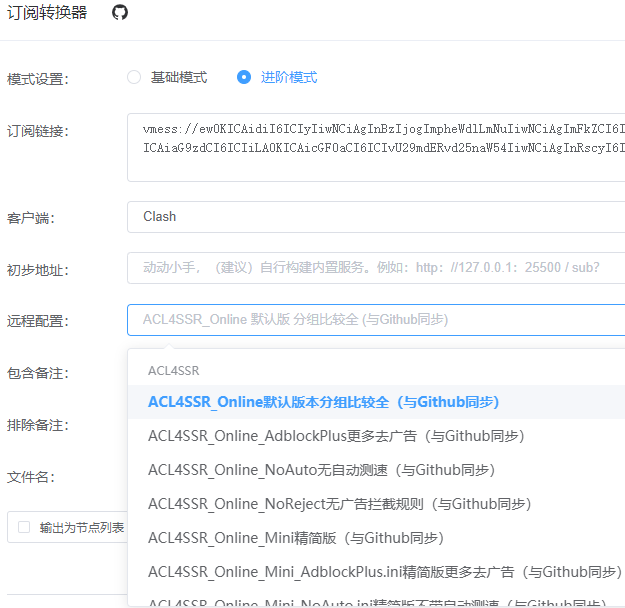
Task: Click the 初步地址 input field
Action: (376, 268)
